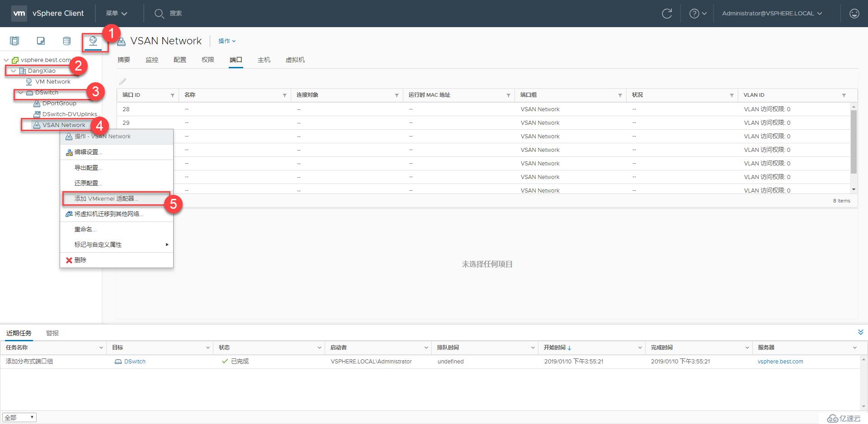Click VSAN Network title port group icon
This screenshot has width=868, height=424.
121,42
